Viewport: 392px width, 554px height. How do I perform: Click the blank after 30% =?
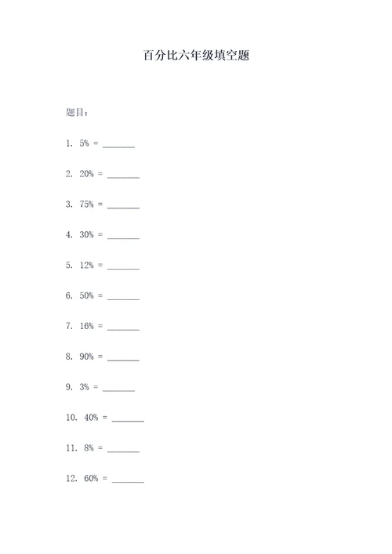pos(123,237)
